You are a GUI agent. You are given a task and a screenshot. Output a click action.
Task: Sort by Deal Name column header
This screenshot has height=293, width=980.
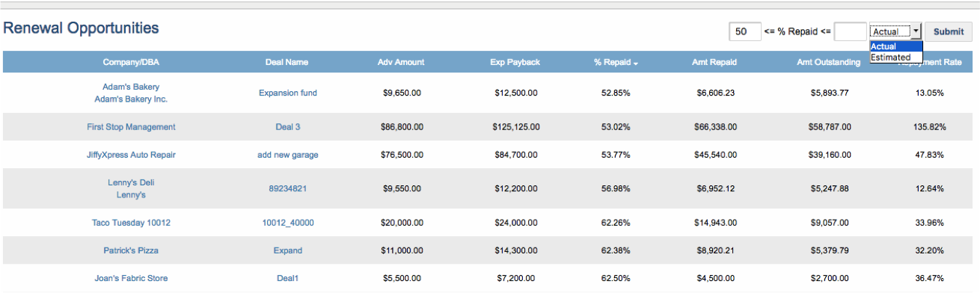(x=287, y=62)
